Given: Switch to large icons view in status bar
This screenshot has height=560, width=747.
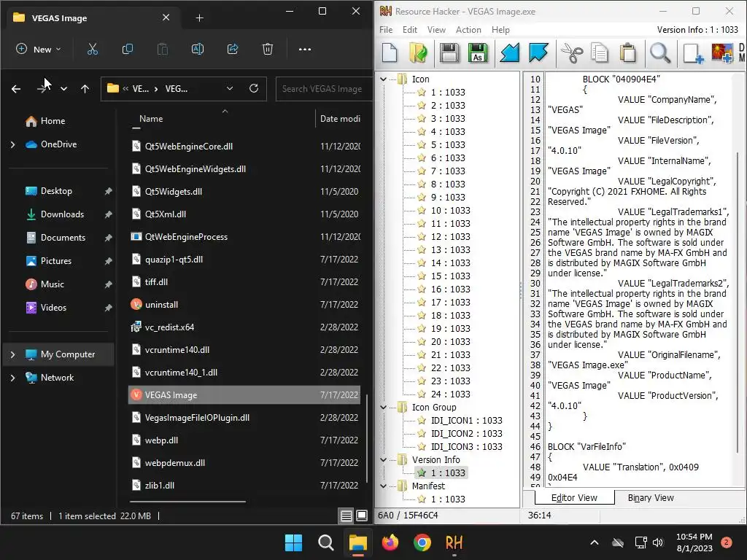Looking at the screenshot, I should click(x=362, y=516).
